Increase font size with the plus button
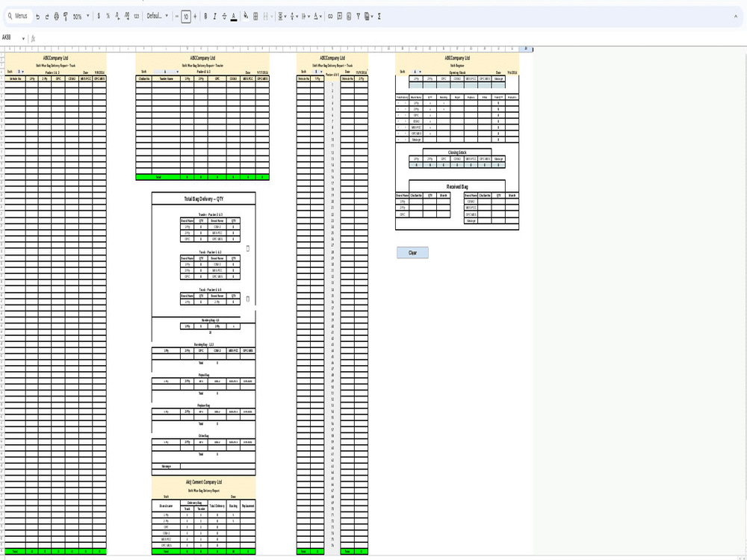Image resolution: width=747 pixels, height=560 pixels. click(x=195, y=16)
